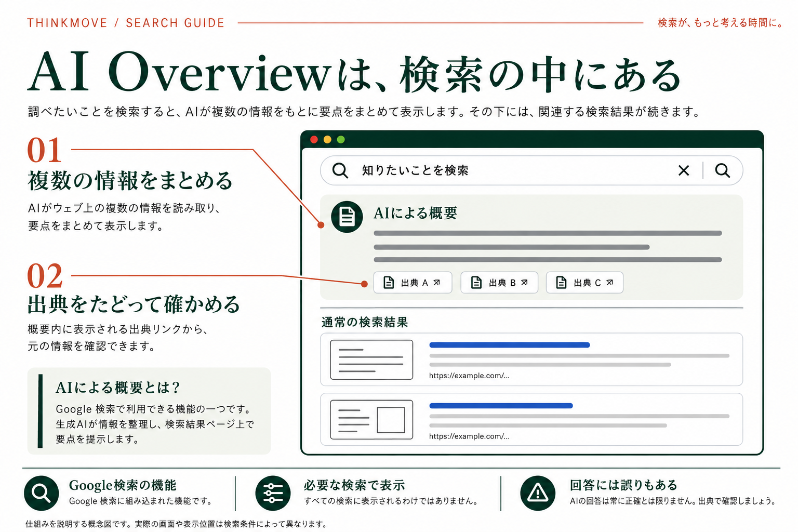Click the second result's blue title link

coord(501,406)
